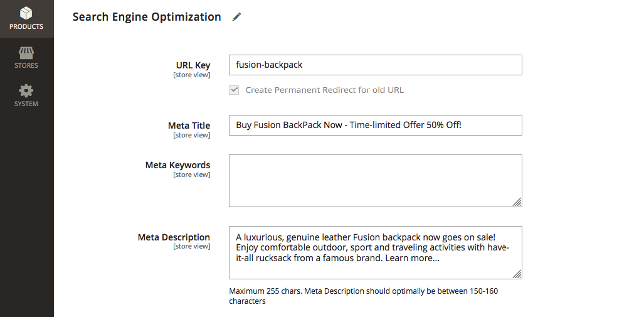Click the "URL Key" field label
Viewport: 644px width, 317px height.
pyautogui.click(x=193, y=65)
